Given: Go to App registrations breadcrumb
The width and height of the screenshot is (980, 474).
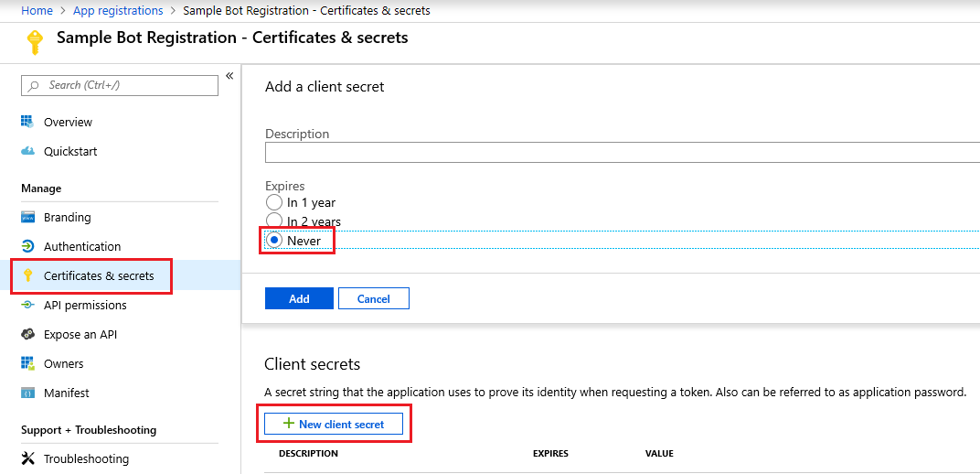Looking at the screenshot, I should (117, 11).
